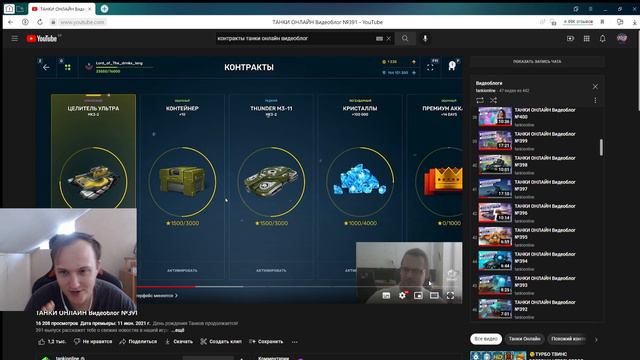This screenshot has width=640, height=360.
Task: Click Активировать under Thunder M3-11 contract
Action: pos(271,270)
